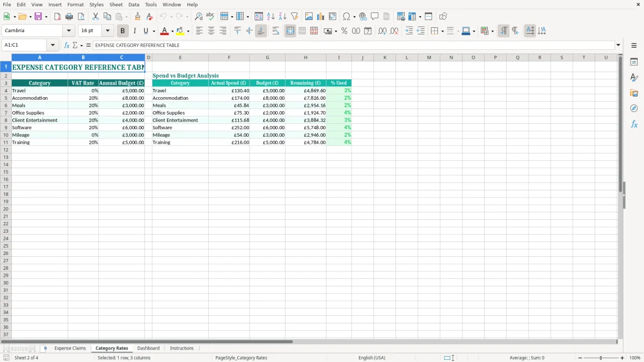Toggle Align Bottom button
This screenshot has width=644, height=362.
(x=261, y=31)
